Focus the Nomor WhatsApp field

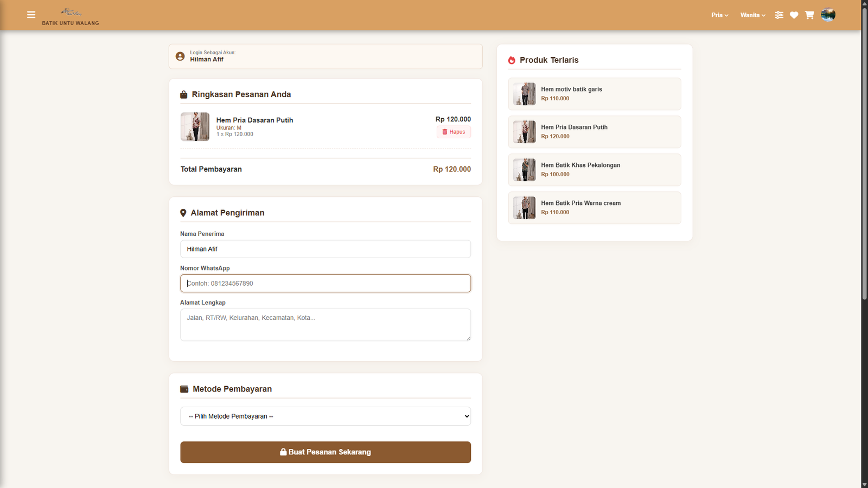pyautogui.click(x=325, y=283)
